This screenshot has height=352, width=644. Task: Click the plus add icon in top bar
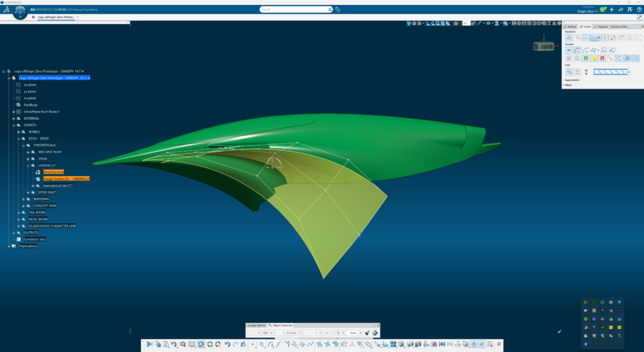coord(611,9)
